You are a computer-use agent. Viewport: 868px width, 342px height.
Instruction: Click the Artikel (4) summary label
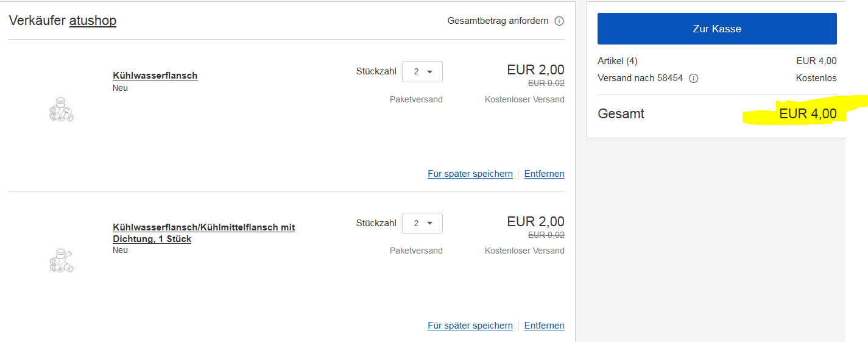click(x=618, y=61)
